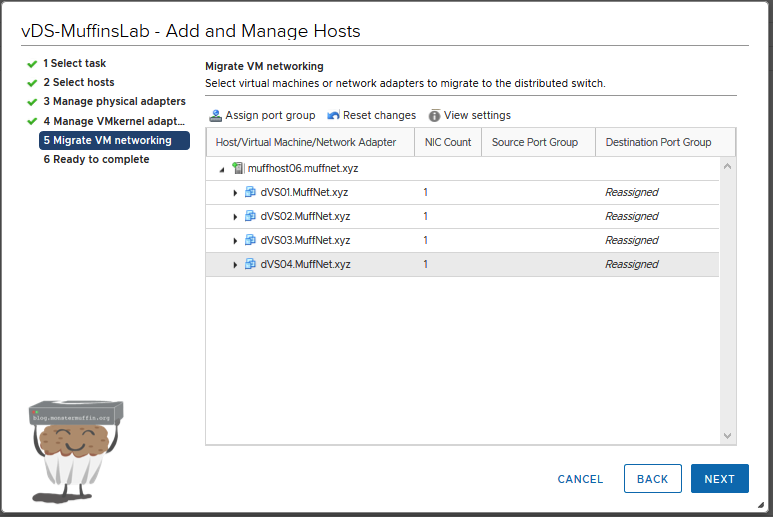
Task: Click the dVS03.MuffNet.xyz VM icon
Action: click(x=250, y=240)
